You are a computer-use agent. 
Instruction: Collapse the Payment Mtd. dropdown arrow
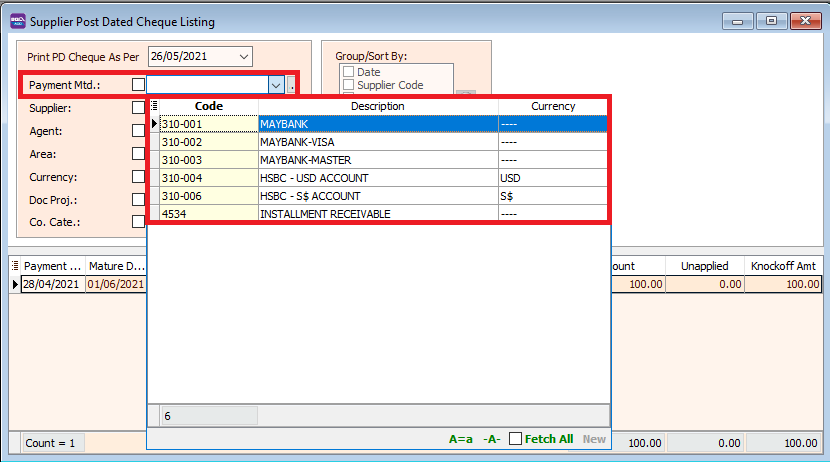(275, 86)
